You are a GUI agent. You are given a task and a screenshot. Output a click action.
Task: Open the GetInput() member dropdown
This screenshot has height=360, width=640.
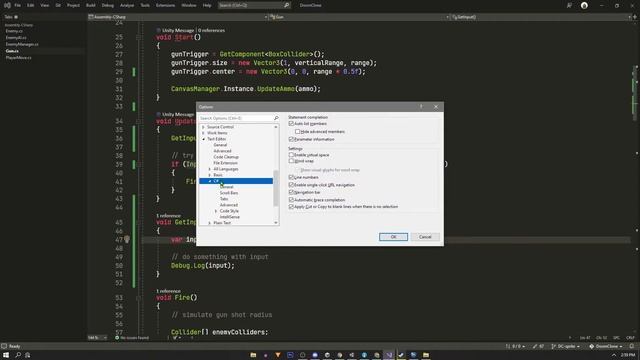point(541,17)
